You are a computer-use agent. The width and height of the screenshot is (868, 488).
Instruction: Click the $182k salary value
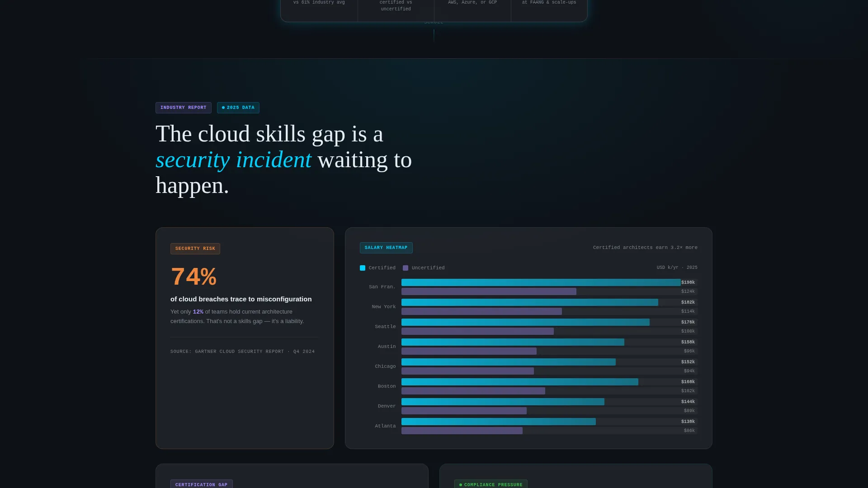coord(688,302)
